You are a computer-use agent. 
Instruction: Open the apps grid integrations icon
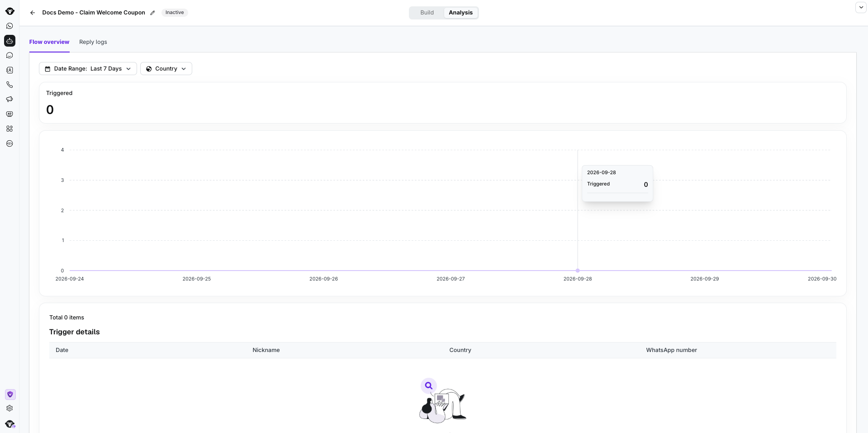(9, 128)
